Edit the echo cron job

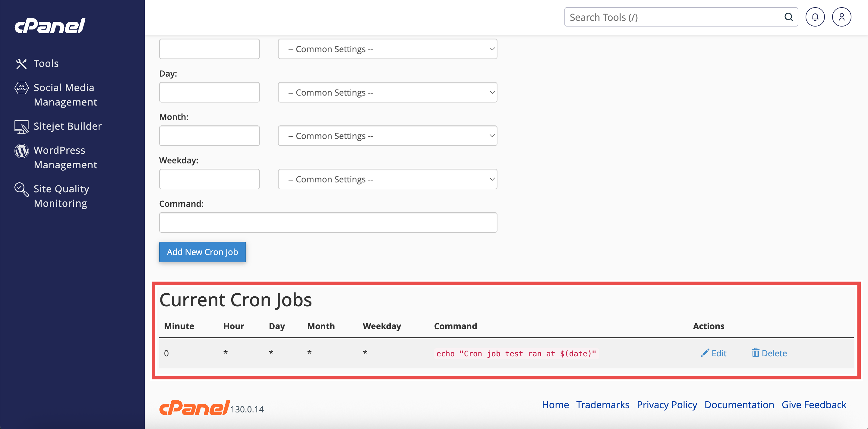(x=714, y=353)
